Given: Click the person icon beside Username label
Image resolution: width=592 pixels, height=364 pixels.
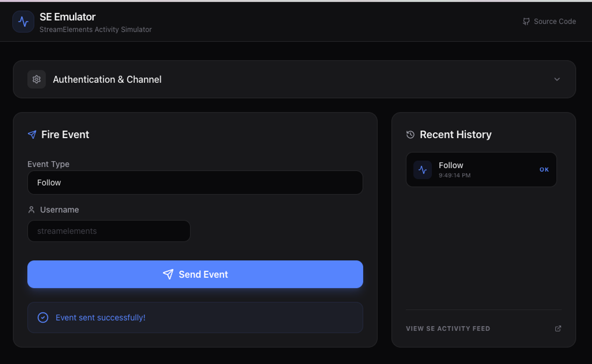Looking at the screenshot, I should click(x=32, y=210).
